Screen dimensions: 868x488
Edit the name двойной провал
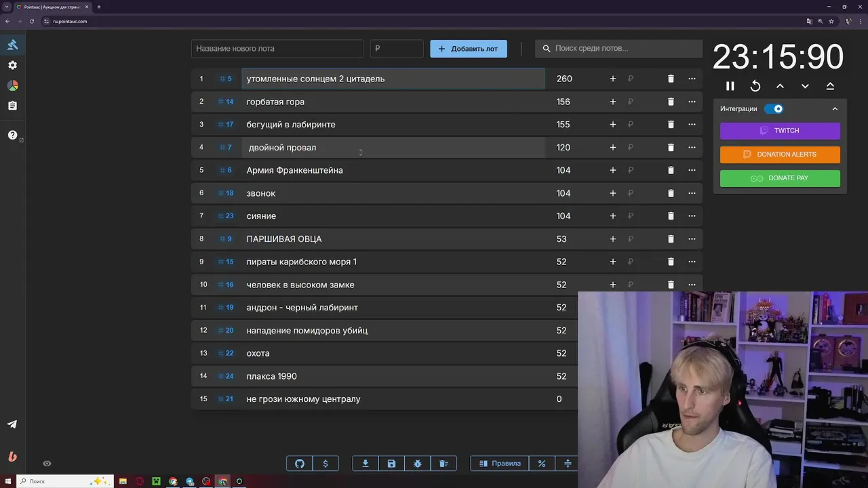pyautogui.click(x=393, y=147)
